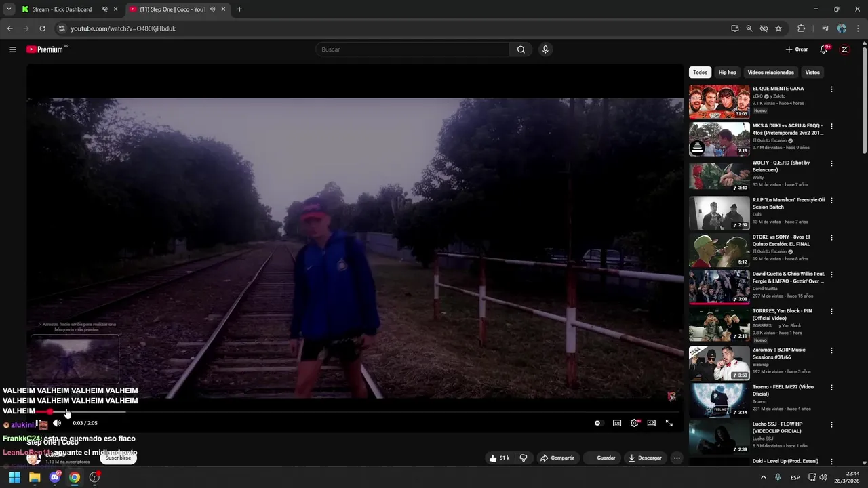Click the crossed-out eye tracking icon
868x488 pixels.
pyautogui.click(x=764, y=28)
